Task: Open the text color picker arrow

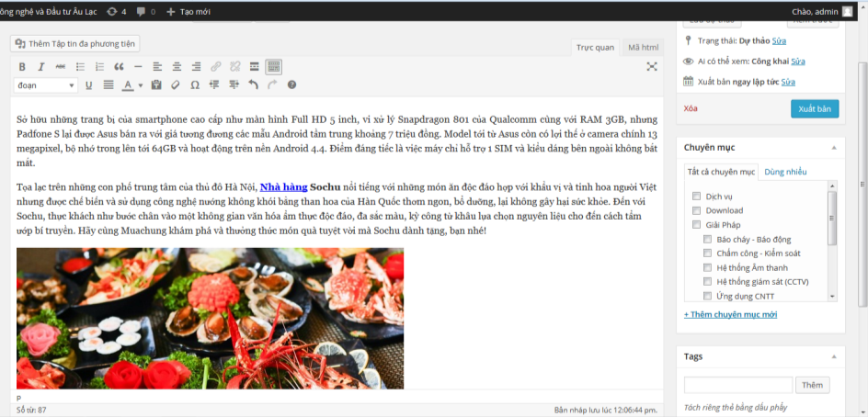Action: coord(140,85)
